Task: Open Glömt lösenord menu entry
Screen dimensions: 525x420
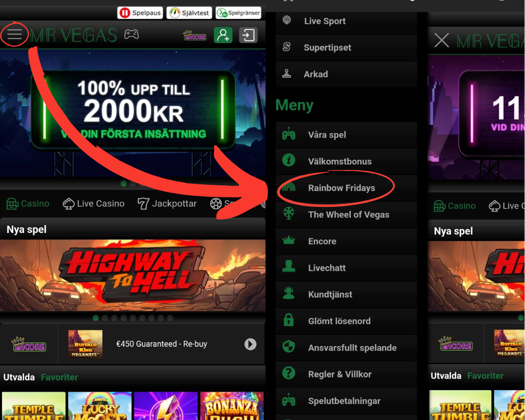Action: [339, 321]
